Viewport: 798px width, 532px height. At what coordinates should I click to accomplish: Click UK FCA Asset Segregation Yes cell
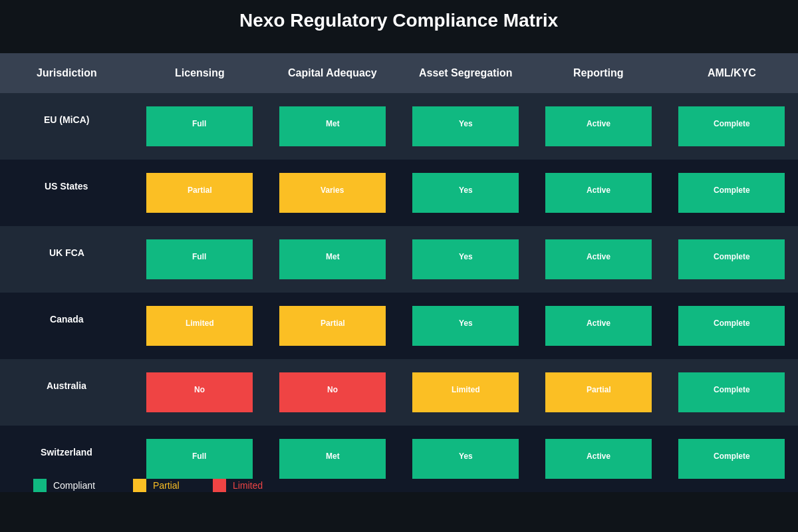[465, 259]
